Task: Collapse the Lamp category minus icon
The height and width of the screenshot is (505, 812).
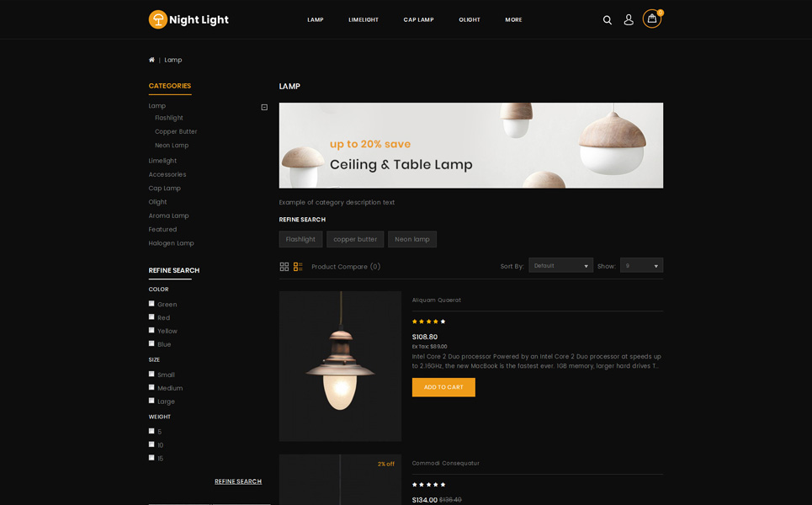Action: coord(264,107)
